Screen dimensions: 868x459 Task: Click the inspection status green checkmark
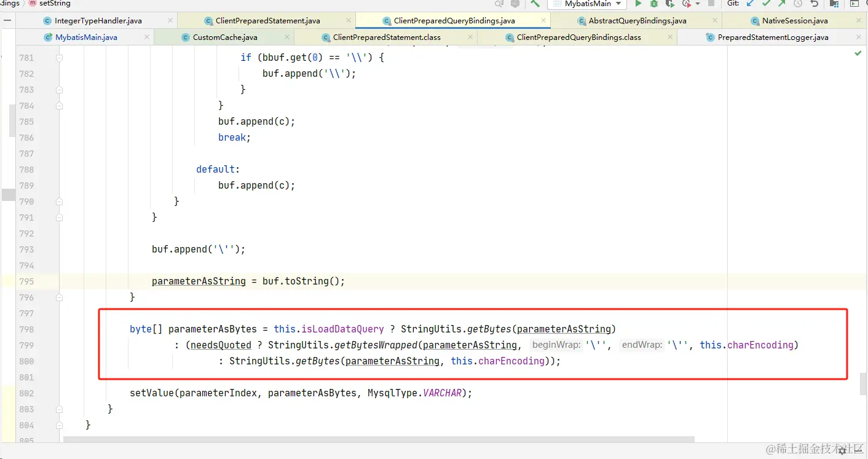(x=858, y=54)
